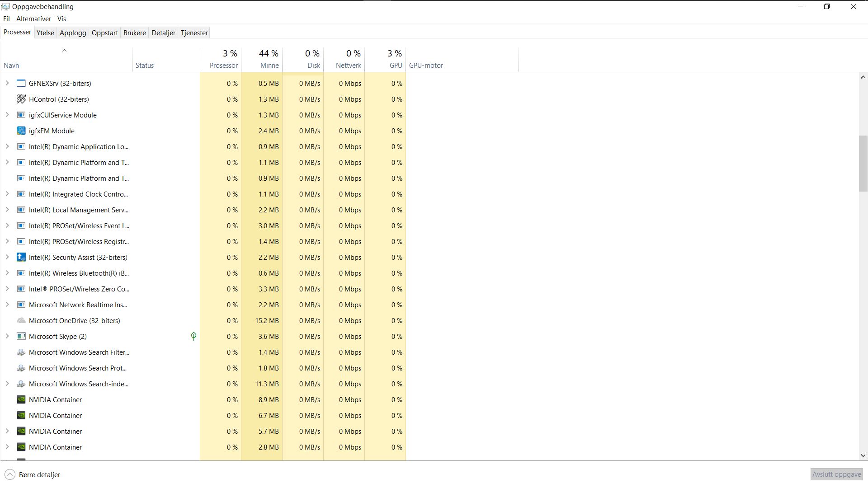The height and width of the screenshot is (488, 868).
Task: Click the Microsoft Skype process icon
Action: click(21, 336)
